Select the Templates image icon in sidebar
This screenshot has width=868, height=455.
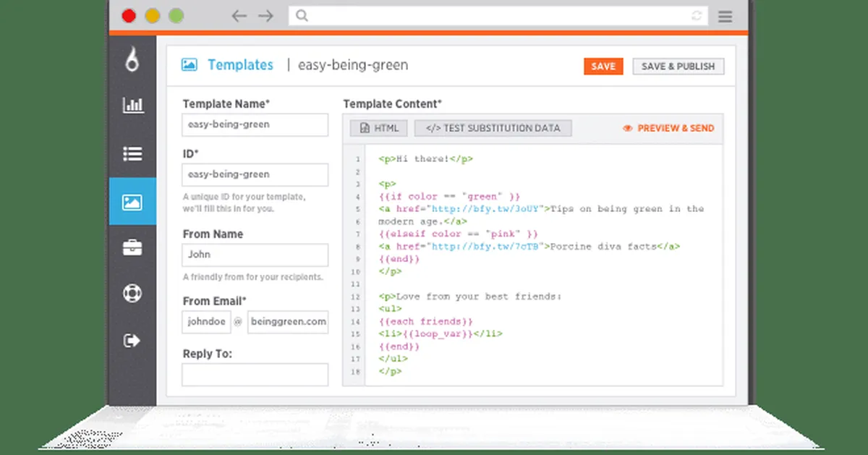pyautogui.click(x=132, y=202)
